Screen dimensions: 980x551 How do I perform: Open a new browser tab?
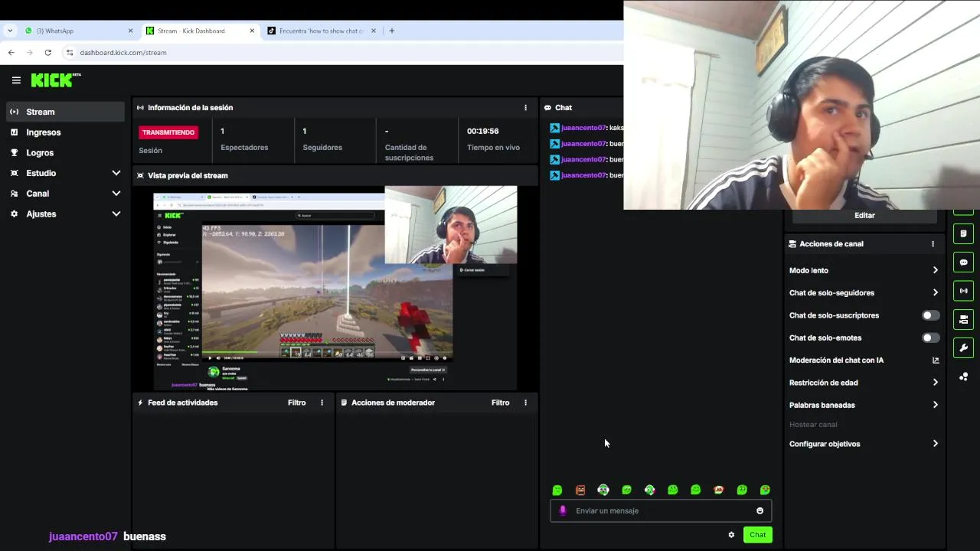(392, 31)
